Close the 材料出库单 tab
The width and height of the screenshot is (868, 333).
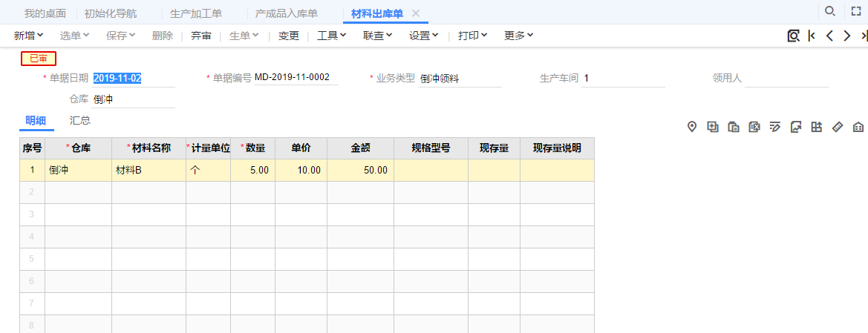coord(416,13)
